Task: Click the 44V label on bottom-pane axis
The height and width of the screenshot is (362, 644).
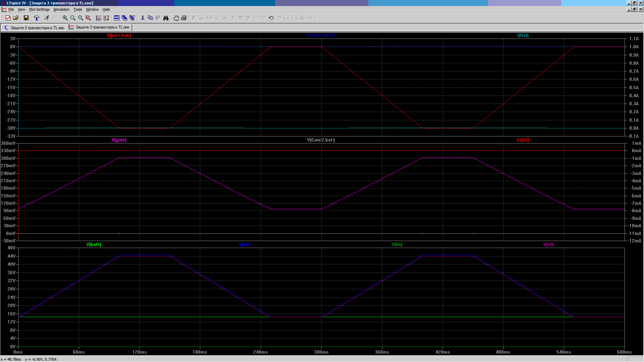Action: (x=11, y=256)
